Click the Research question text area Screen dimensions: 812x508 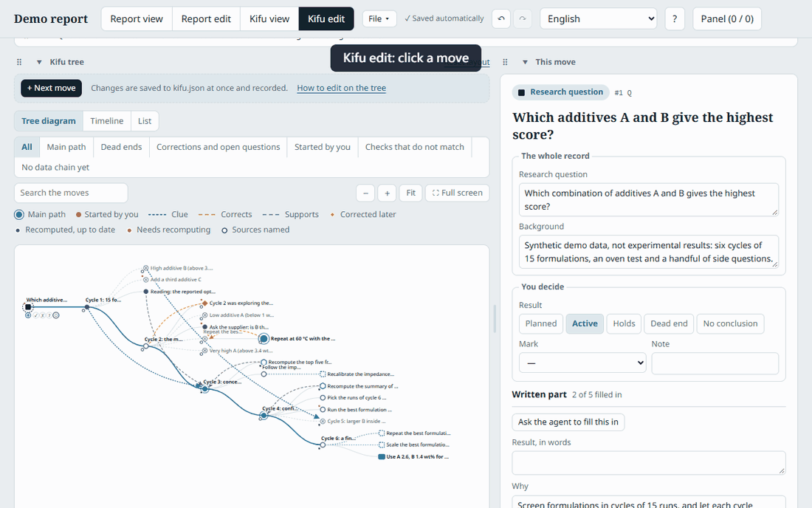[x=648, y=199]
